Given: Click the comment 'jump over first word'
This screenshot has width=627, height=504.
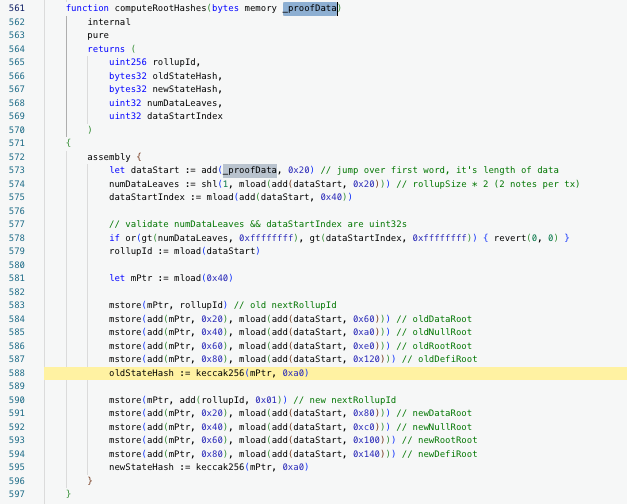Looking at the screenshot, I should pos(390,170).
